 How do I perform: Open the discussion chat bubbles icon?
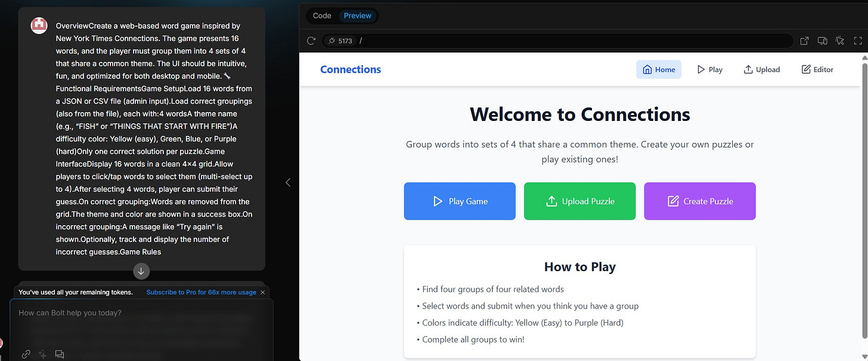(60, 354)
